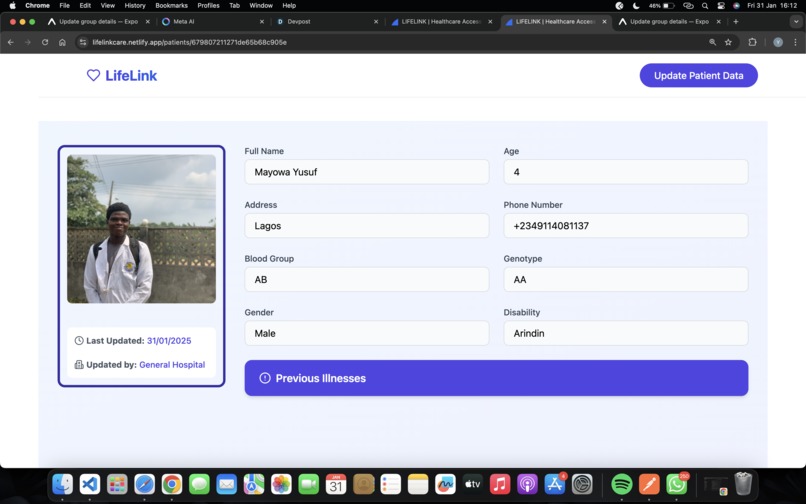Close the Meta AI tab

[x=262, y=22]
